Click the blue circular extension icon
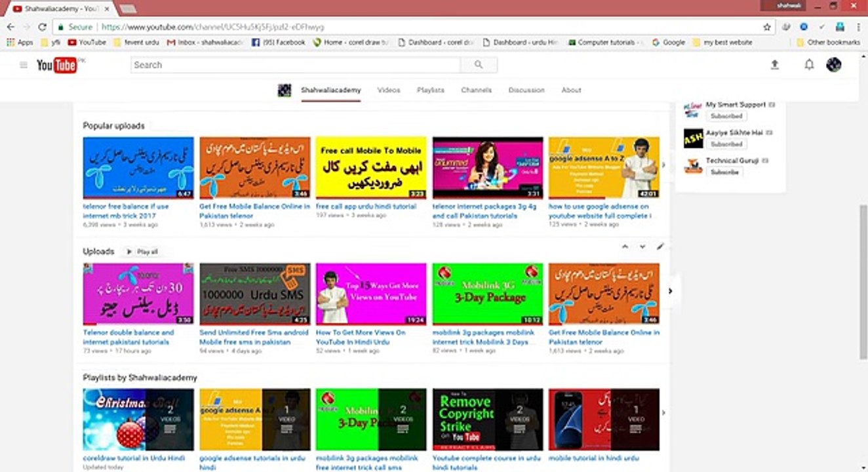 pos(804,27)
